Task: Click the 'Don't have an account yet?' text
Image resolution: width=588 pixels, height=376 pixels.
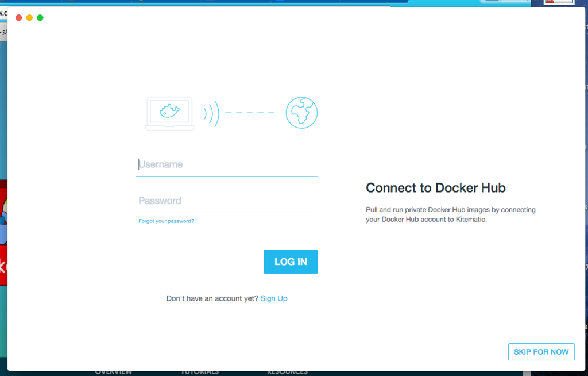Action: point(212,298)
